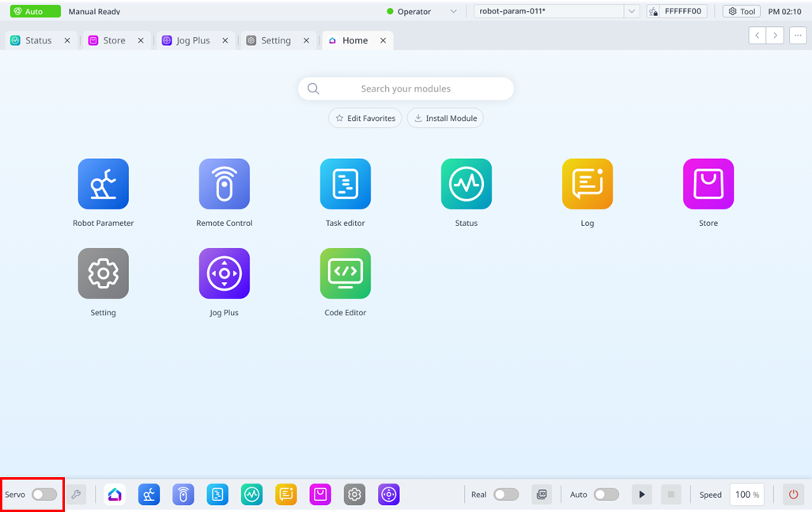Open the more tabs ellipsis menu
The width and height of the screenshot is (812, 512).
(797, 36)
